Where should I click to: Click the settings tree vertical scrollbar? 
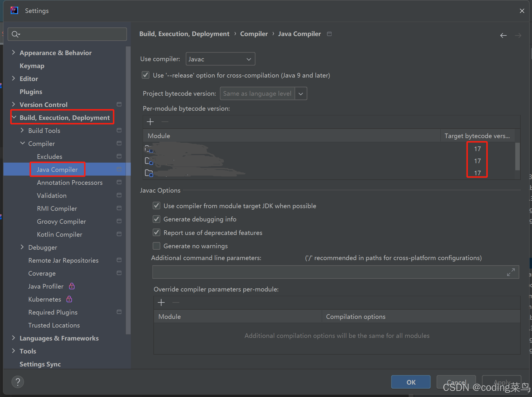pyautogui.click(x=128, y=190)
